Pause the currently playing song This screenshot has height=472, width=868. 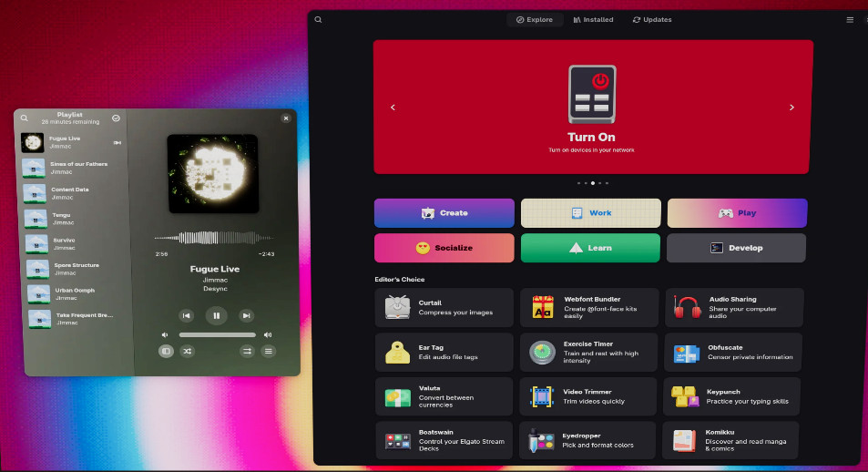click(x=216, y=316)
